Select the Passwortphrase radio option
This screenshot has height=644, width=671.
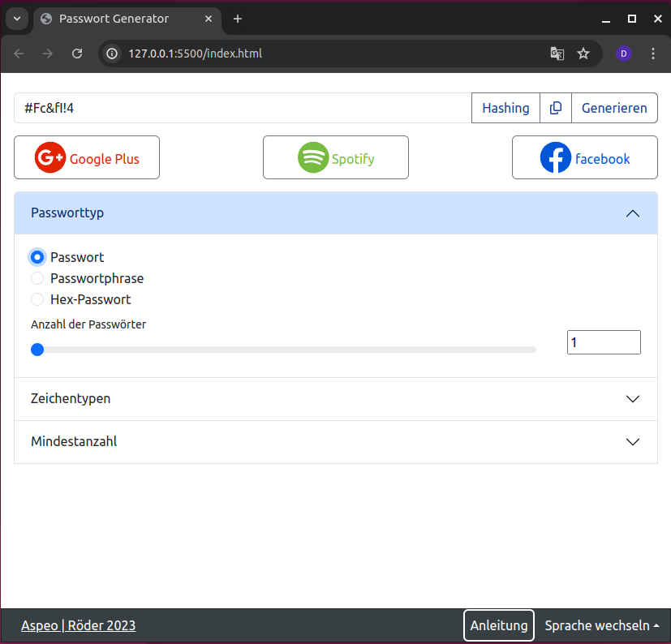click(37, 278)
